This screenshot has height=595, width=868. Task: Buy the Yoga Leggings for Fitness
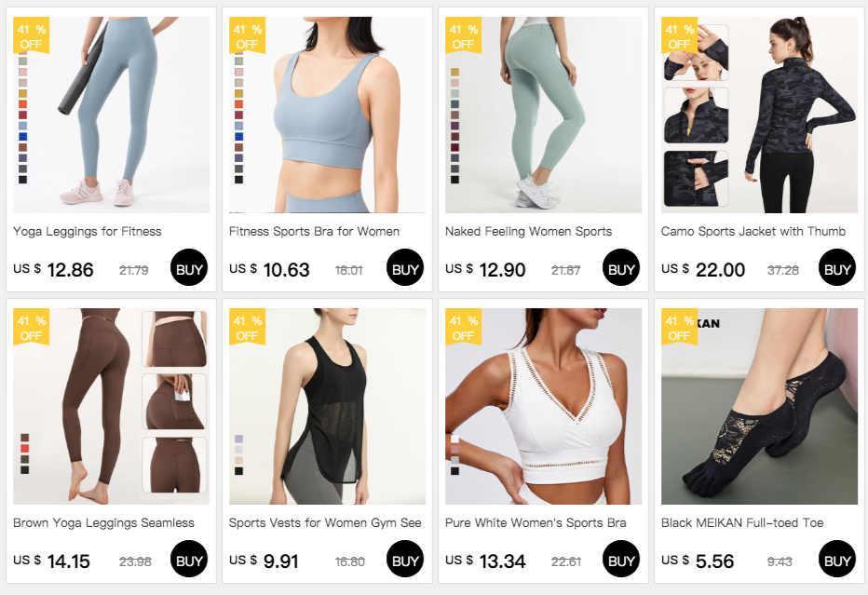189,268
